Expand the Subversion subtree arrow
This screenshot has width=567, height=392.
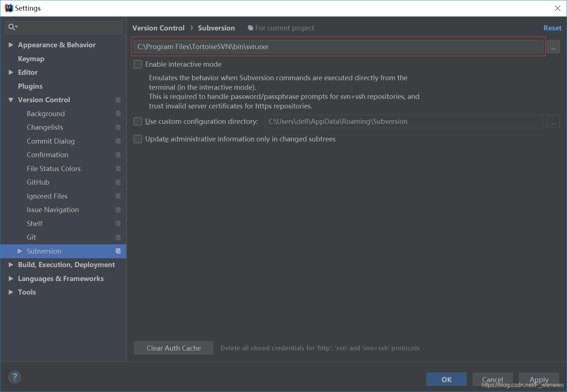click(20, 251)
